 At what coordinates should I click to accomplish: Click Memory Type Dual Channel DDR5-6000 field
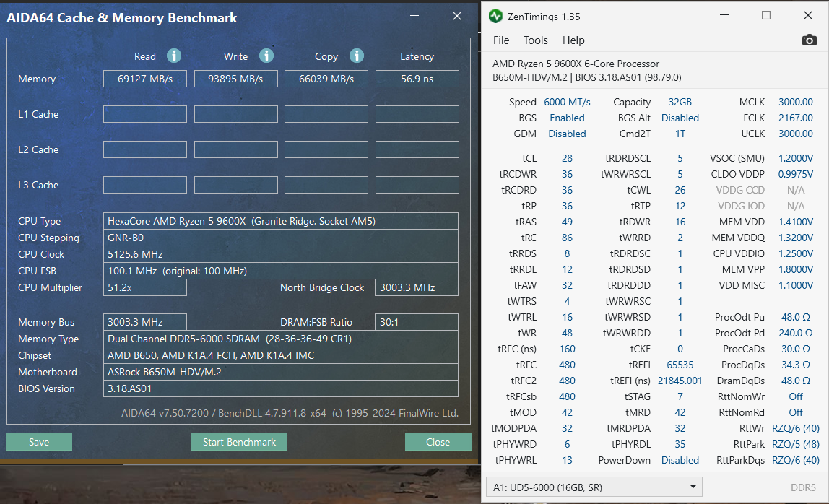[281, 339]
